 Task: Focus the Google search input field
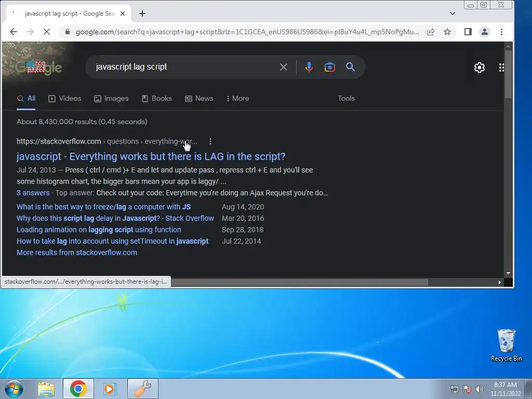pos(183,67)
